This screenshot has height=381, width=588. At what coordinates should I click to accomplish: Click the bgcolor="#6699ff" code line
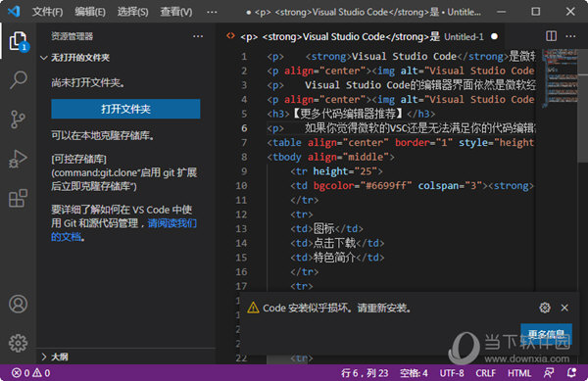pyautogui.click(x=412, y=185)
